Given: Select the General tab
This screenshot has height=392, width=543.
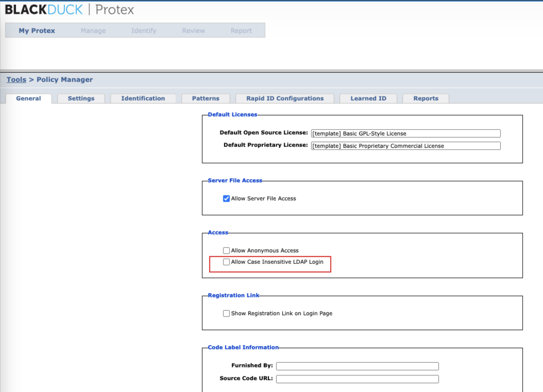Looking at the screenshot, I should [x=28, y=98].
